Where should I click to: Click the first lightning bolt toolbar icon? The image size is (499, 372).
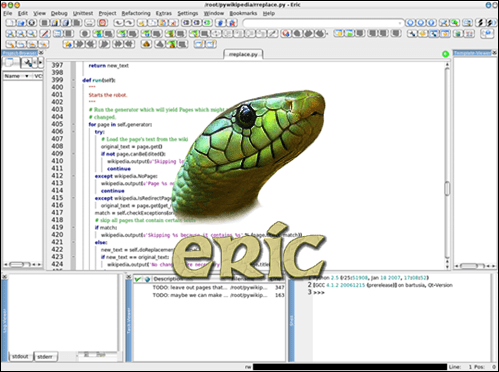click(x=480, y=23)
